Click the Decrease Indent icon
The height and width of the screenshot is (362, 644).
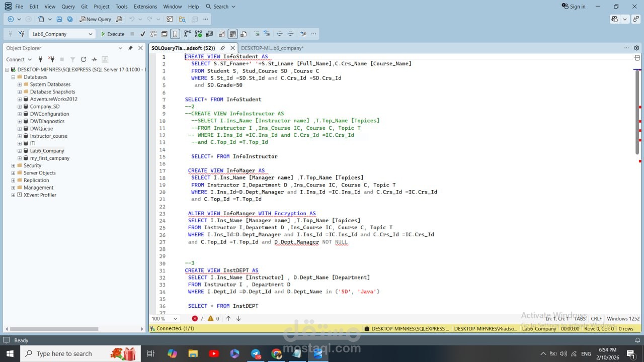click(x=280, y=34)
